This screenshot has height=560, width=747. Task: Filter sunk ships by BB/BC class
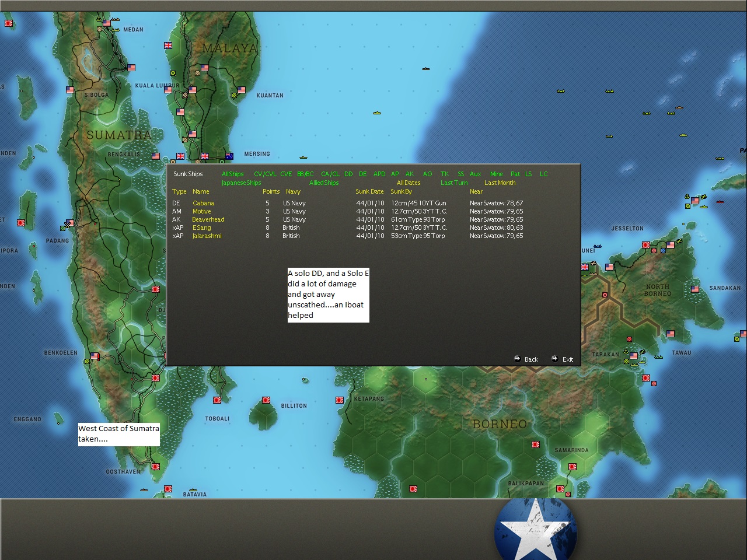point(305,174)
